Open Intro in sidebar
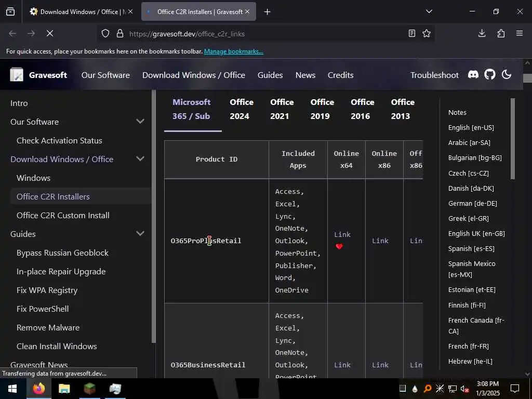The height and width of the screenshot is (399, 532). coord(19,103)
